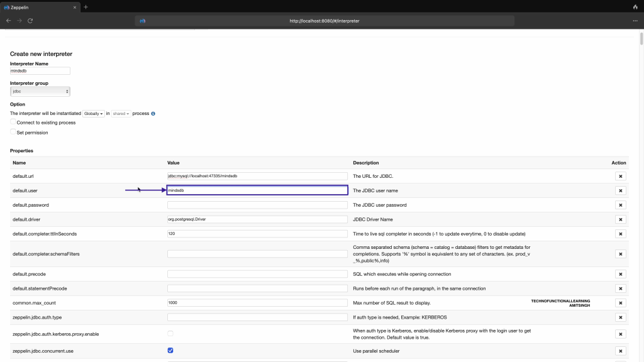Delete the common.max_count property row
The width and height of the screenshot is (644, 362).
point(619,303)
